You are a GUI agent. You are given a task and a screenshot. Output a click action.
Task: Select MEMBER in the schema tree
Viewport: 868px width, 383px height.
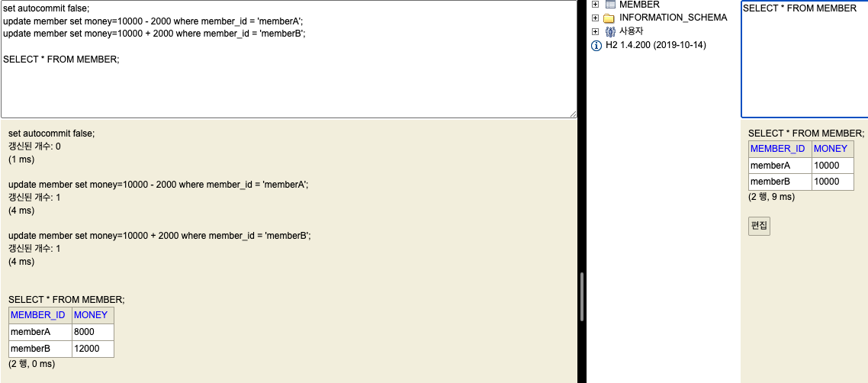(x=639, y=5)
